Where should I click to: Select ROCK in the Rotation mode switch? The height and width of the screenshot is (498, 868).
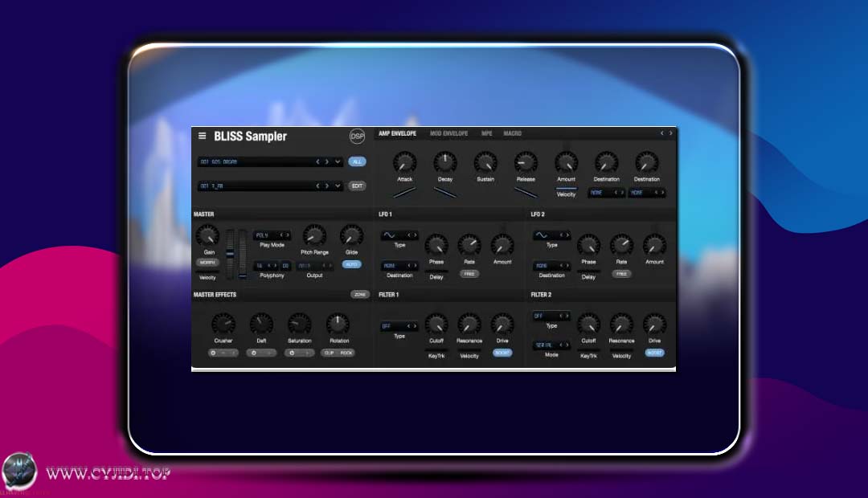[346, 353]
